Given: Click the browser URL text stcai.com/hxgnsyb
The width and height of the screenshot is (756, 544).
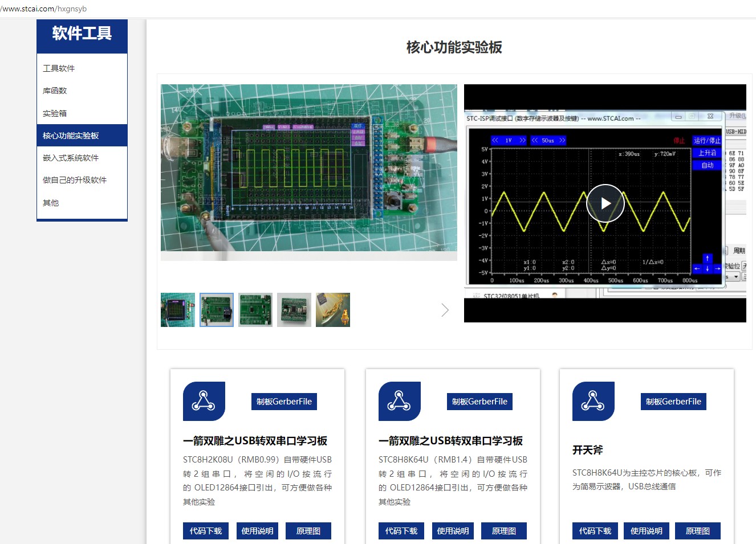Looking at the screenshot, I should [x=44, y=9].
